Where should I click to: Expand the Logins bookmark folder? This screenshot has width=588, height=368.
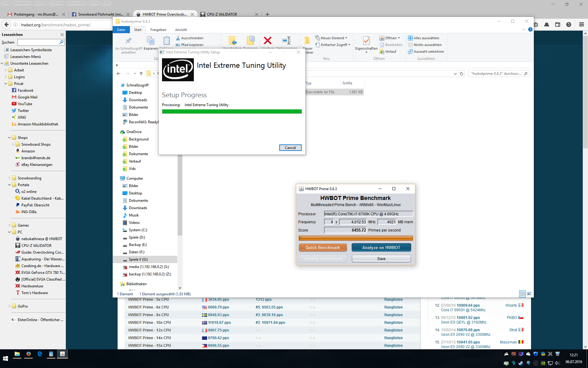point(6,77)
